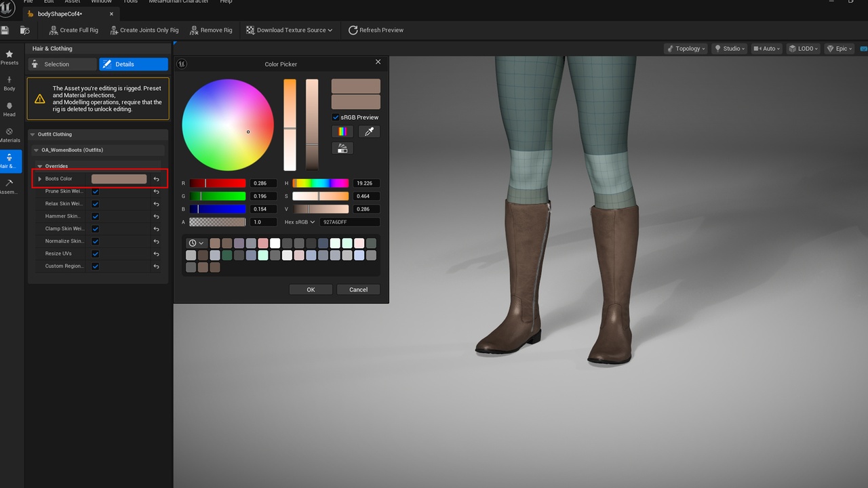Reset Hammer Skin Weights to default
This screenshot has width=868, height=488.
tap(156, 216)
